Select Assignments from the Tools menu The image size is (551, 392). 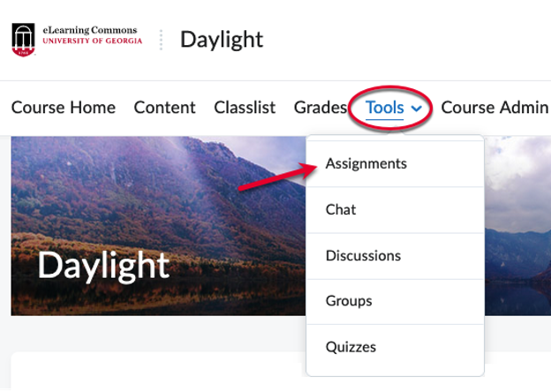(x=366, y=163)
